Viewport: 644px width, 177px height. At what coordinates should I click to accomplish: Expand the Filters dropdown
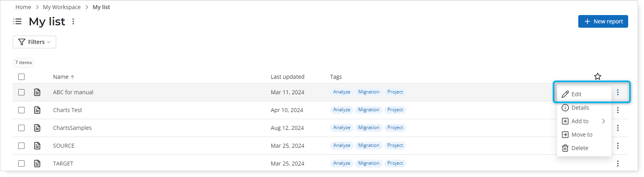34,42
